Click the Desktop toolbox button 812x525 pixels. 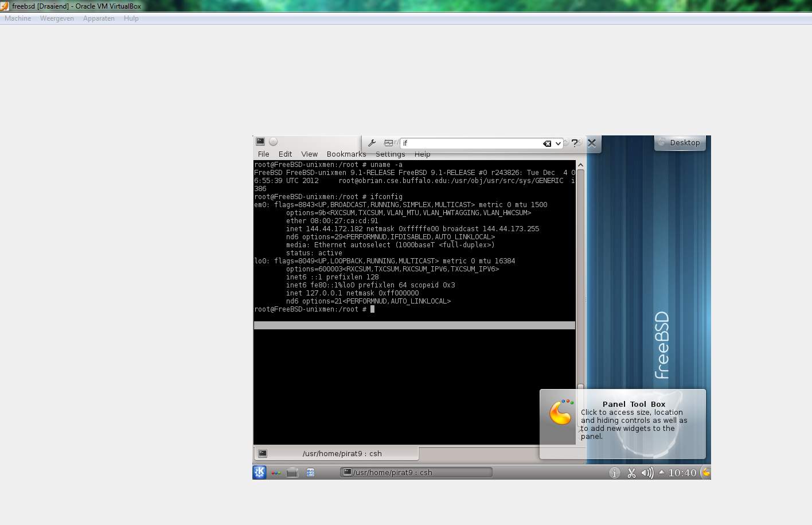680,142
